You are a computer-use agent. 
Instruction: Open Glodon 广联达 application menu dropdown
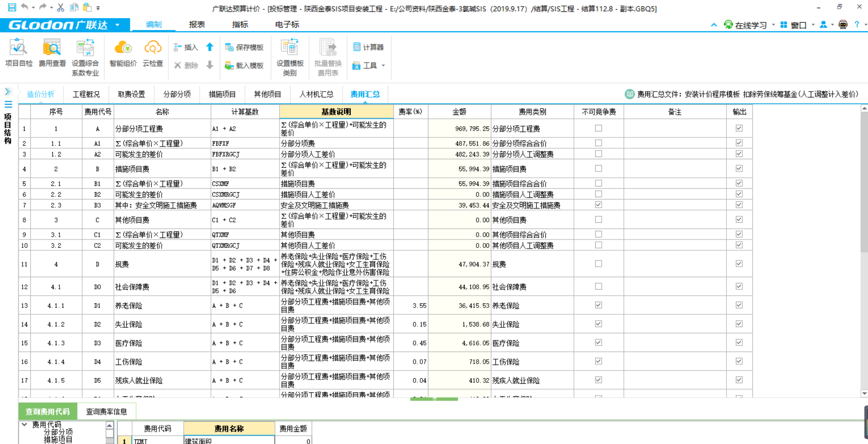[x=118, y=24]
